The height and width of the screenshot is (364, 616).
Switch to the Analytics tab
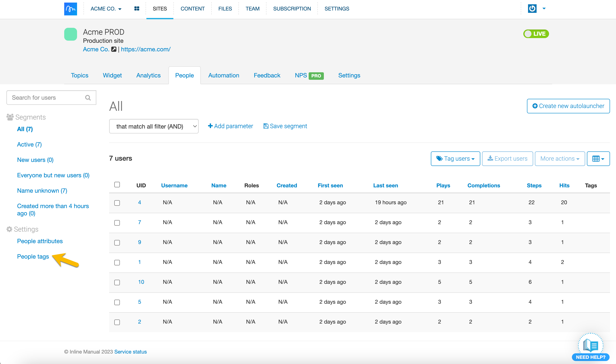pyautogui.click(x=148, y=75)
